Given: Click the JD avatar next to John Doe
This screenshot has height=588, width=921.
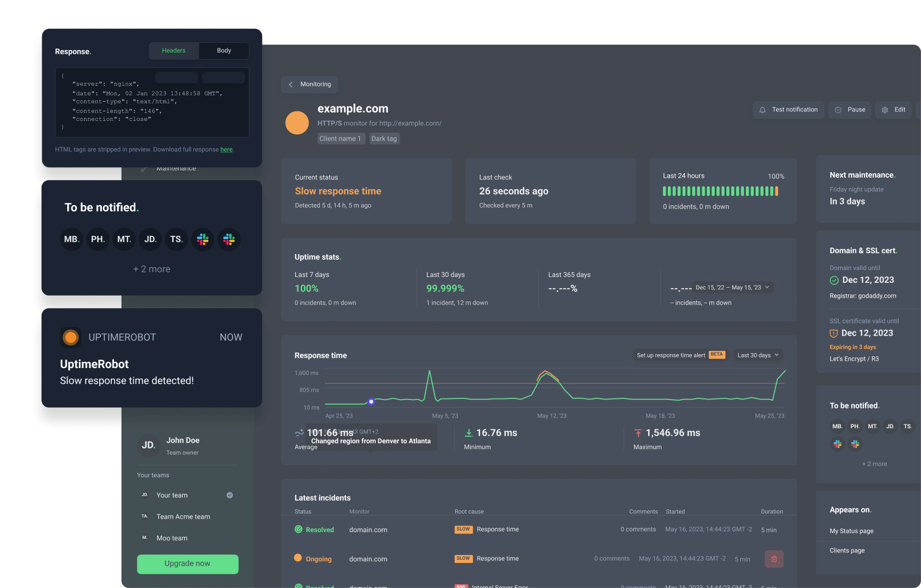Looking at the screenshot, I should [148, 445].
